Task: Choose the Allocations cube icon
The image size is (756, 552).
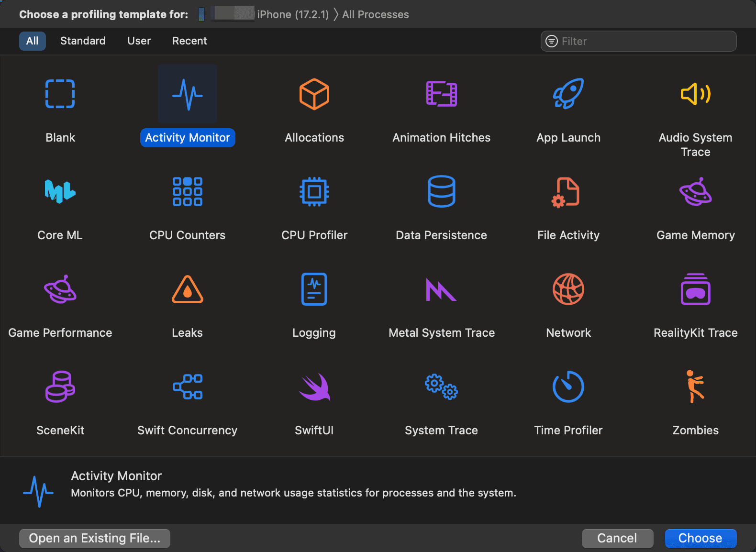Action: [314, 94]
